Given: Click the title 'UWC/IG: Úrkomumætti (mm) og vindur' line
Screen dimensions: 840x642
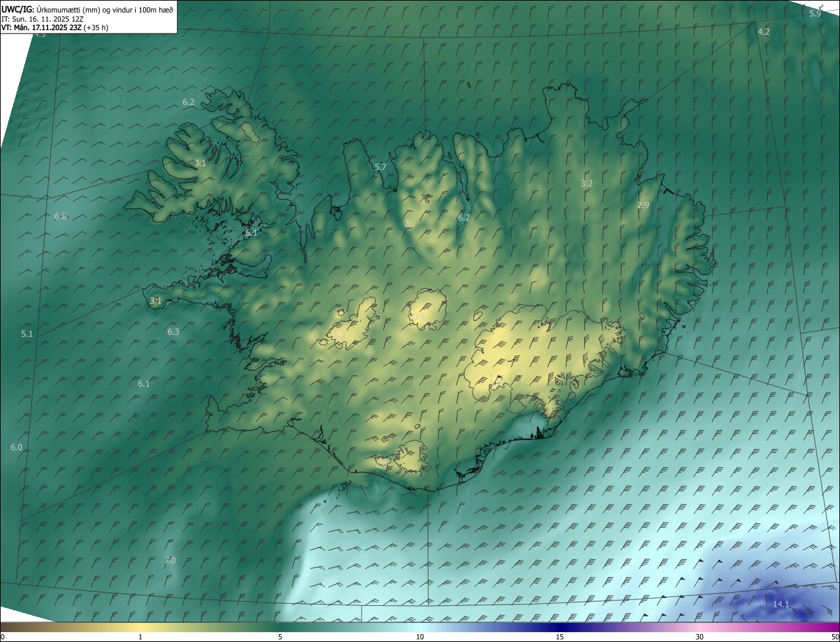Looking at the screenshot, I should tap(87, 10).
